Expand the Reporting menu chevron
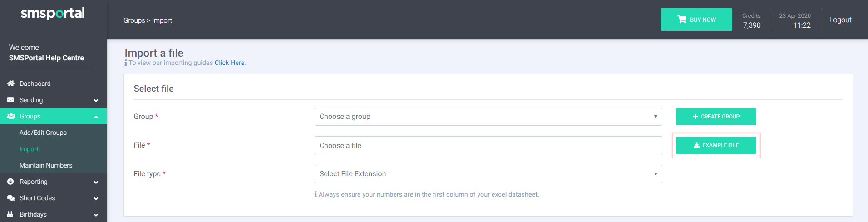This screenshot has height=222, width=868. tap(96, 182)
